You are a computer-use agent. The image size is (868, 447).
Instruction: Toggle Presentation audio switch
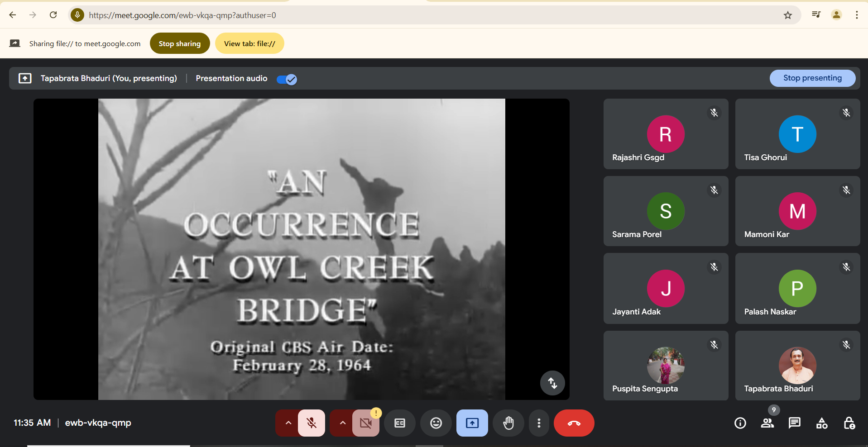287,79
